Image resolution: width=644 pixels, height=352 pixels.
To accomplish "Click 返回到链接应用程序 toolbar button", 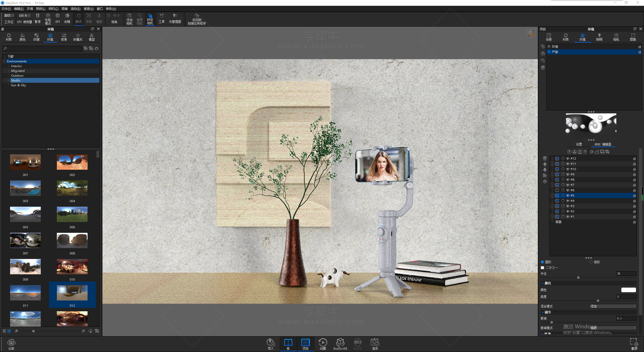I will tap(197, 19).
